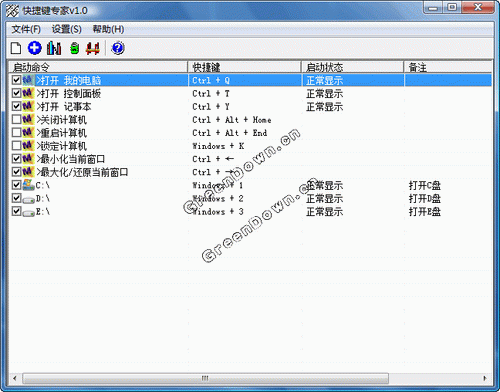Click the Ctrl + Alt + End shortcut cell
The height and width of the screenshot is (392, 500).
230,133
